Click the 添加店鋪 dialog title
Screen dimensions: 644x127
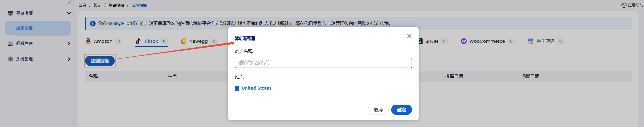coord(245,38)
